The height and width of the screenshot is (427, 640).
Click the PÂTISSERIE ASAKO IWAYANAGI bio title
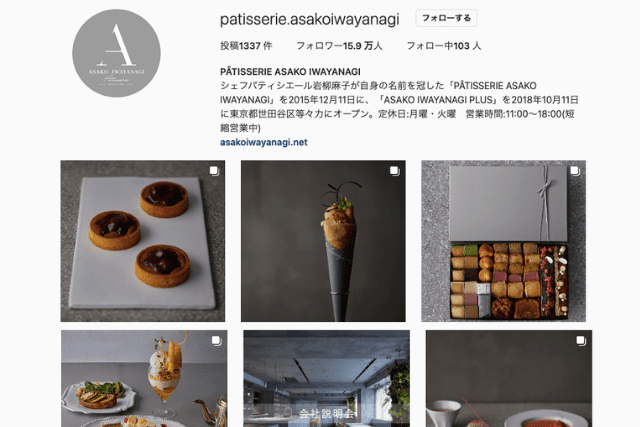[x=290, y=72]
